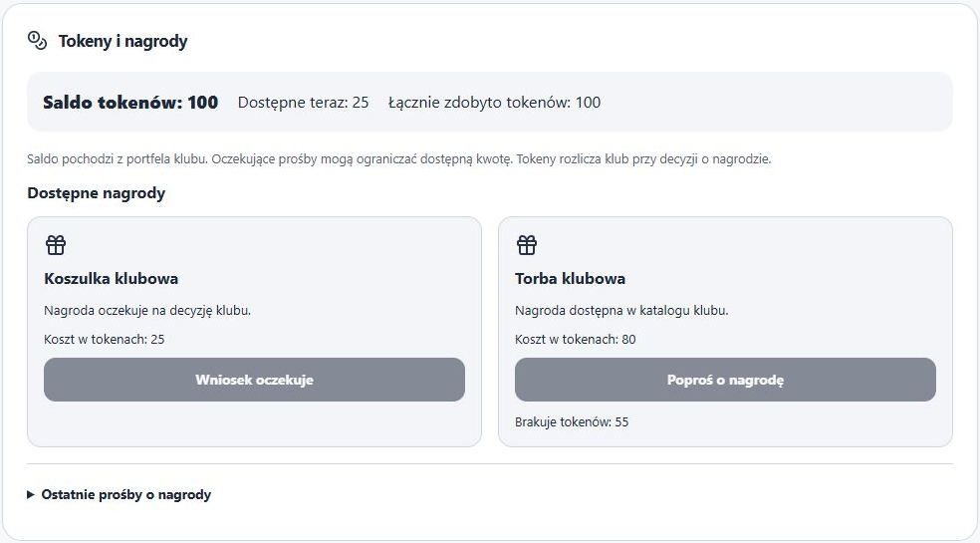Click the Brakuje tokenów: 55 text
Image resolution: width=980 pixels, height=543 pixels.
(x=572, y=421)
